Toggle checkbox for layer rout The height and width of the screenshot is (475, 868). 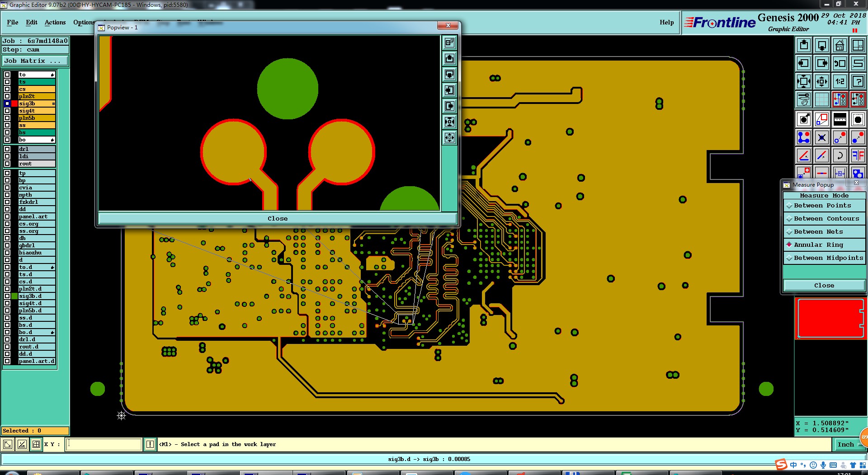coord(7,164)
